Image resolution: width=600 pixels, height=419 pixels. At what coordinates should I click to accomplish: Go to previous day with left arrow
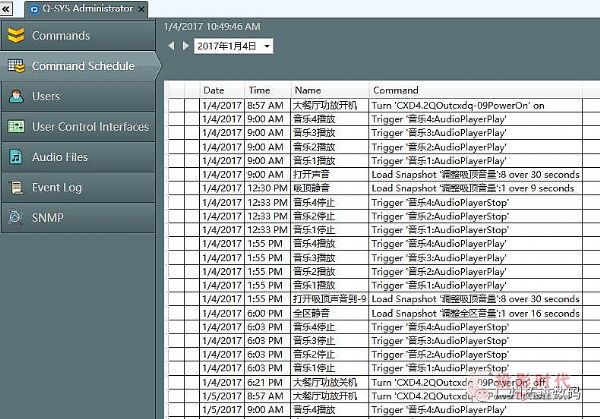pyautogui.click(x=171, y=46)
